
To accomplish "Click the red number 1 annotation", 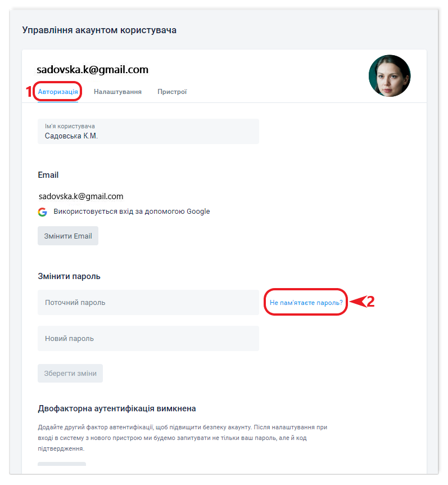I will [29, 92].
